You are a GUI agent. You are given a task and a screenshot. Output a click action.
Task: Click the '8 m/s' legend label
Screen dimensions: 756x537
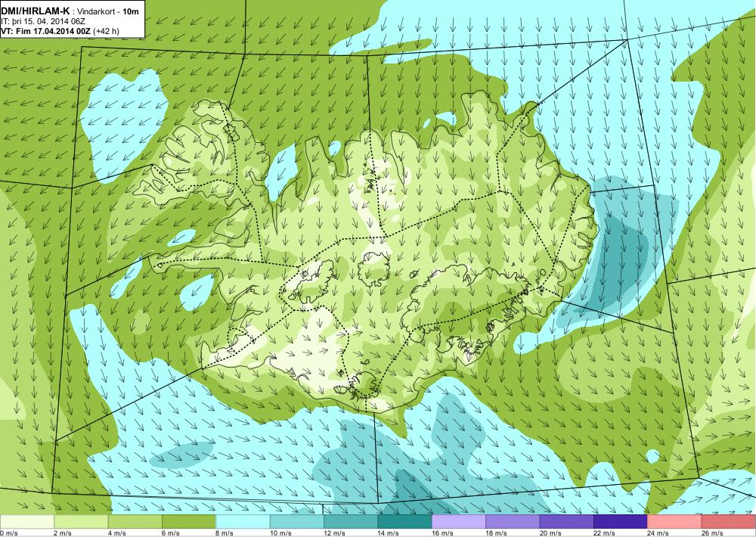[225, 532]
